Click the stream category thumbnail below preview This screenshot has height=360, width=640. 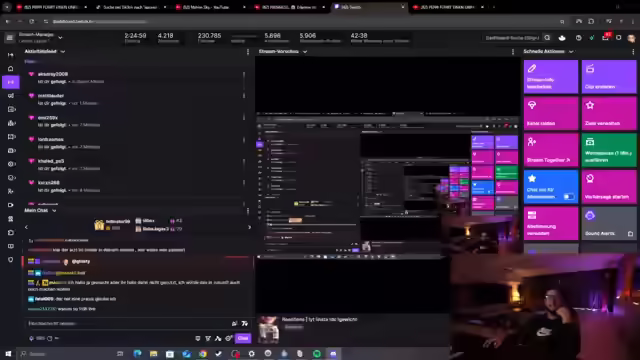pyautogui.click(x=268, y=329)
